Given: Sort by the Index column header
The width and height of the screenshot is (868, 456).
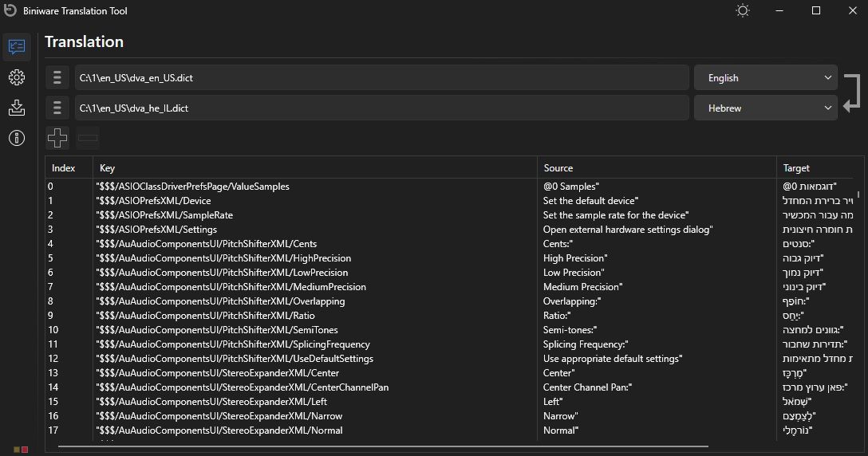Looking at the screenshot, I should (69, 167).
